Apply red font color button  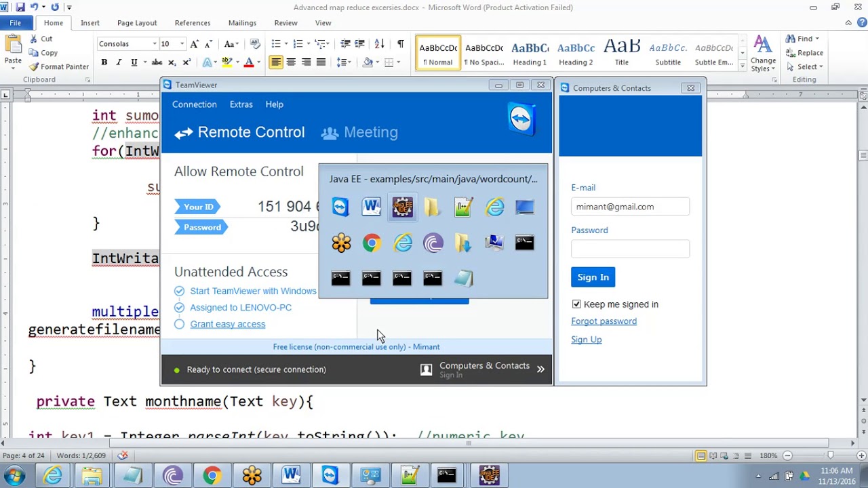[x=249, y=62]
